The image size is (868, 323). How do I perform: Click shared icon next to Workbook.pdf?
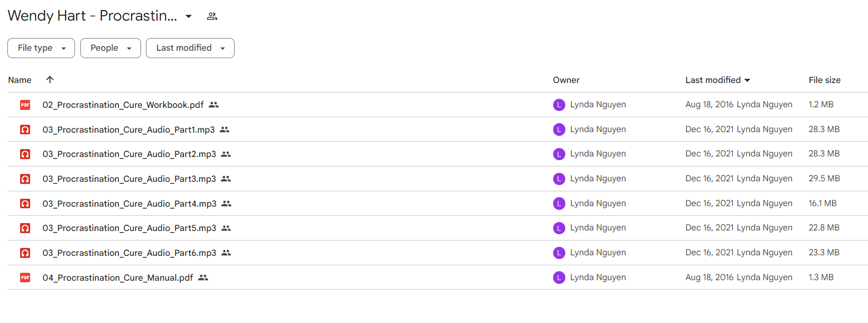coord(213,105)
